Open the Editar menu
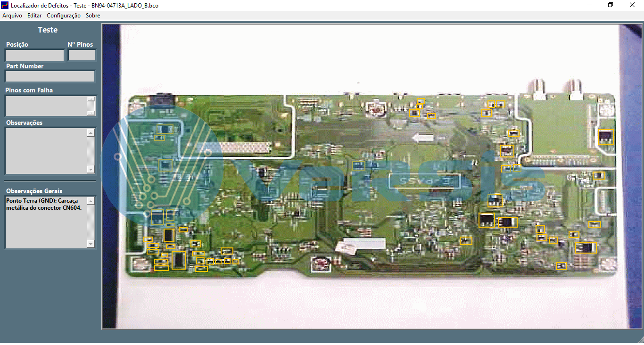Viewport: 644px width, 345px height. [34, 16]
